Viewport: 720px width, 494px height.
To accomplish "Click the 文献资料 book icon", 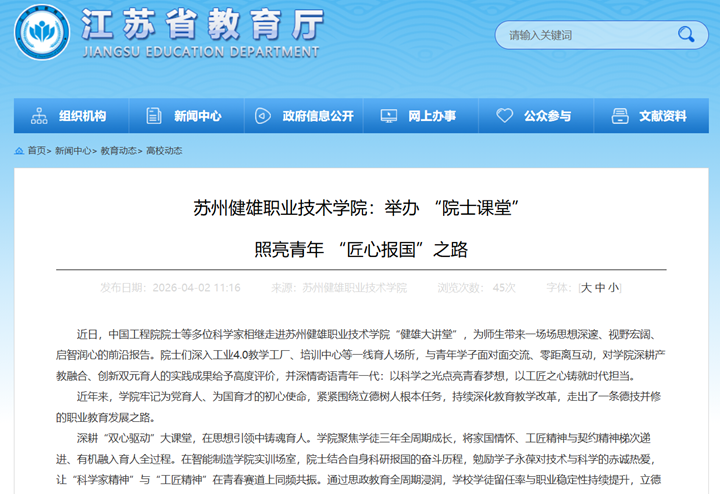I will tap(620, 116).
